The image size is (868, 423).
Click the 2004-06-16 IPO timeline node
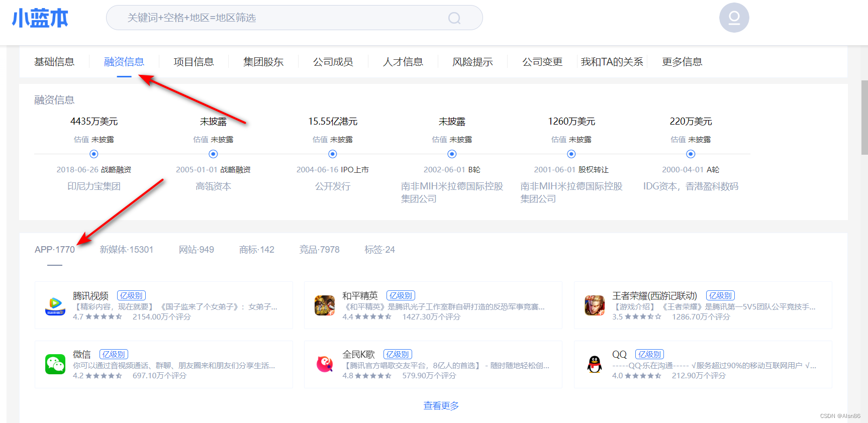tap(333, 154)
